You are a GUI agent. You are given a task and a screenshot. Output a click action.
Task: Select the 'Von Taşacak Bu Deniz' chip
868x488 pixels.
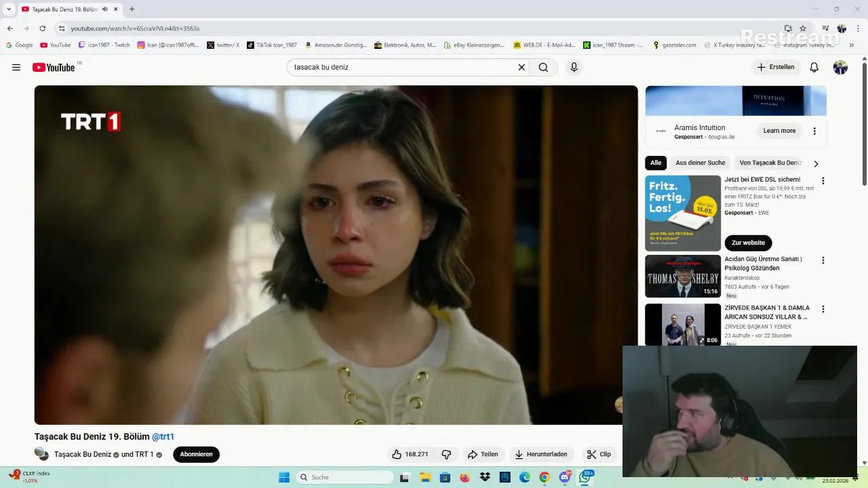pos(770,163)
